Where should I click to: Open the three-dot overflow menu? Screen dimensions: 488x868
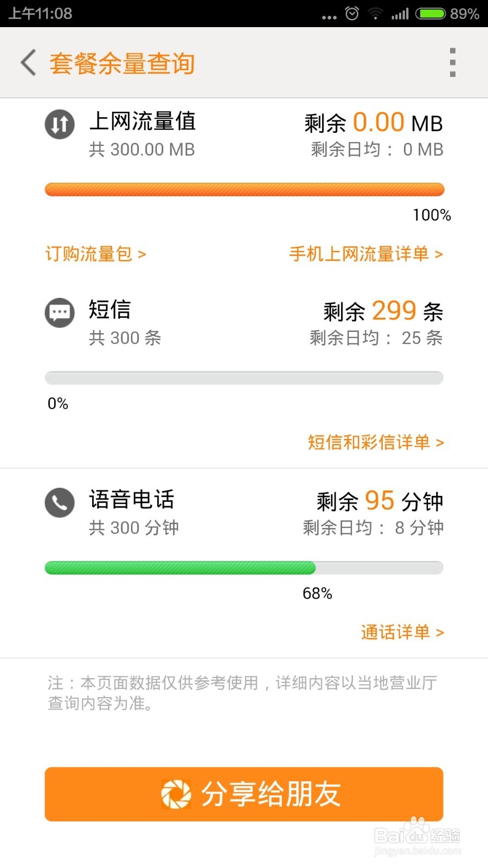(452, 62)
